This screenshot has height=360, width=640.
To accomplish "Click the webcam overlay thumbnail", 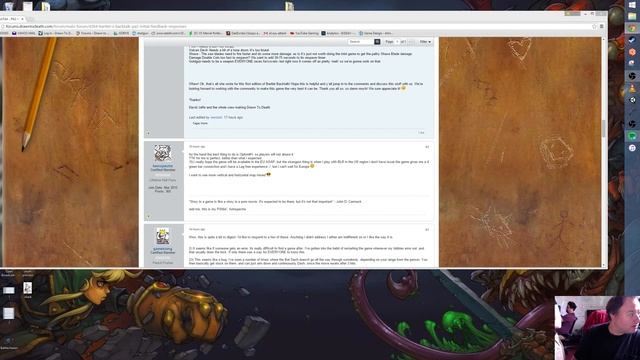I will 597,328.
